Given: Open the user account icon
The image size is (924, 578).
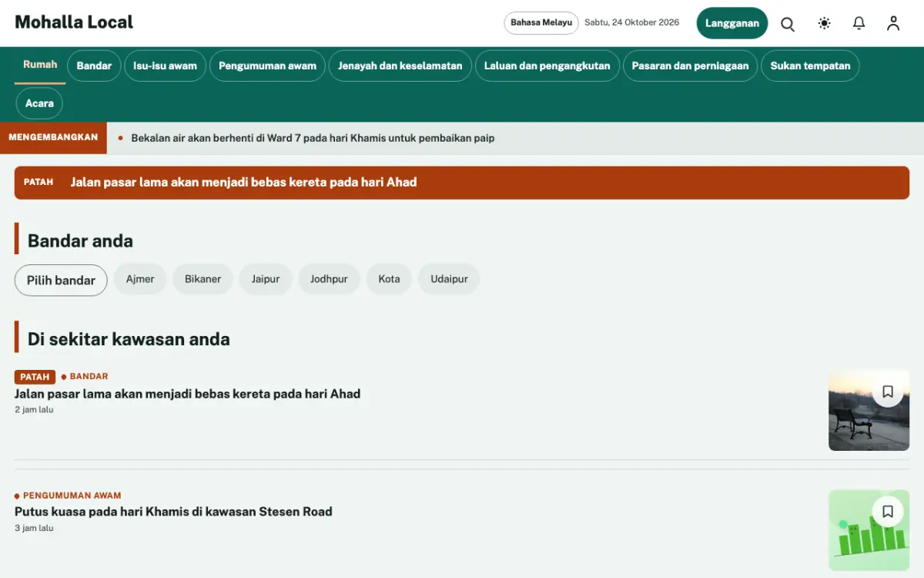Looking at the screenshot, I should (x=893, y=23).
